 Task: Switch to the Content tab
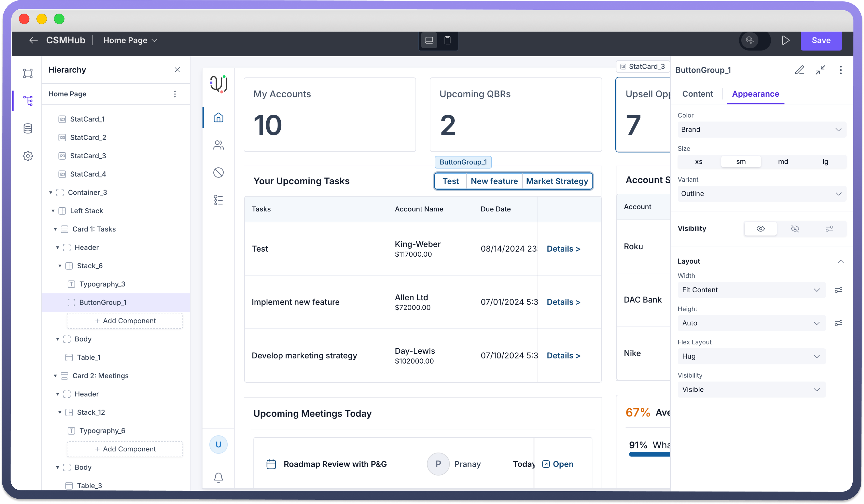tap(697, 94)
